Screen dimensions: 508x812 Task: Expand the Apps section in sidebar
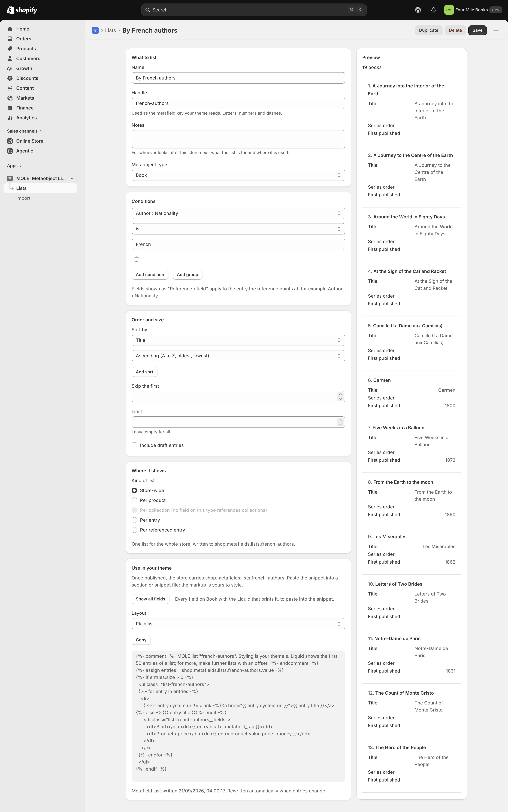(14, 166)
